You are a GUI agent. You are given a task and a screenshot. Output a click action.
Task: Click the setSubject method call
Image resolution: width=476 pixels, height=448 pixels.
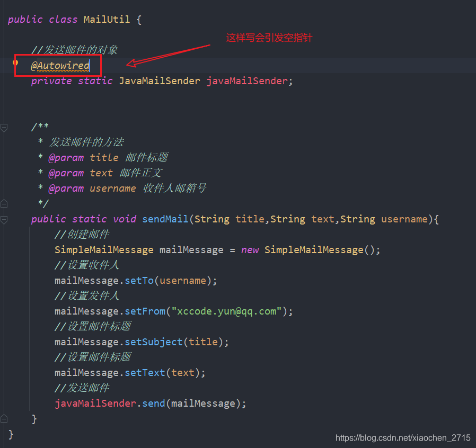[x=154, y=342]
